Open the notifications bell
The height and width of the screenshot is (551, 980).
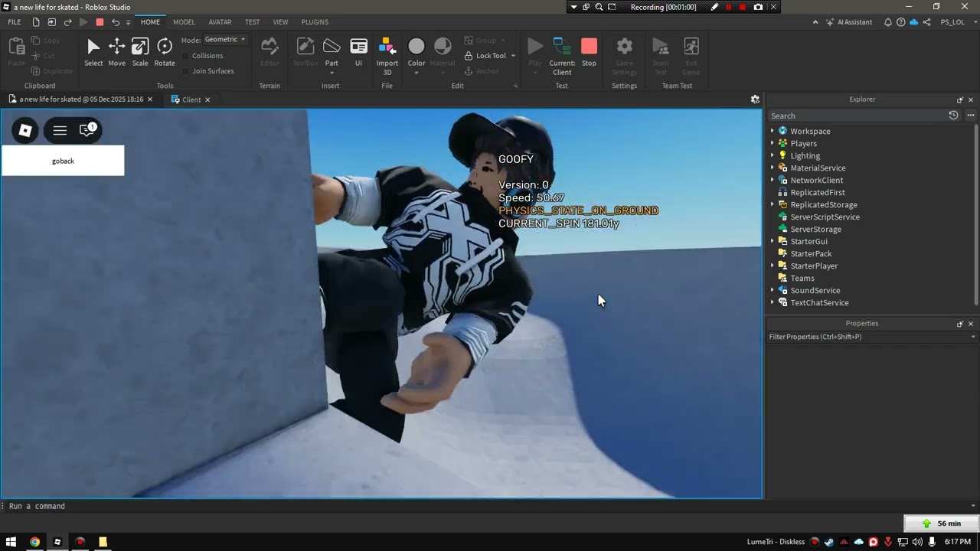pyautogui.click(x=888, y=22)
